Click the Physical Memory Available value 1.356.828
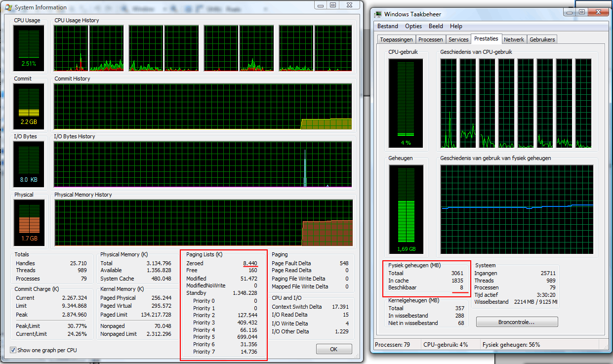This screenshot has width=613, height=364. (x=159, y=270)
